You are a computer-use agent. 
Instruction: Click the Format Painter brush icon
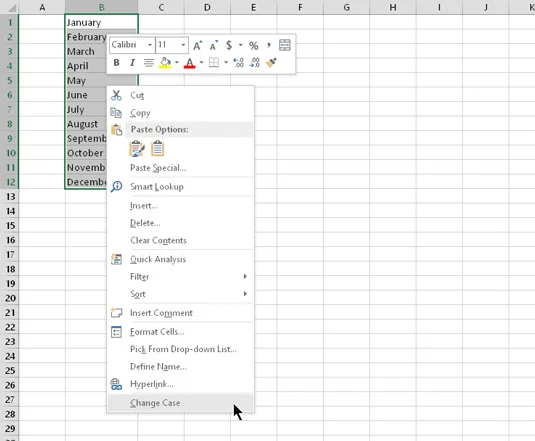pos(271,63)
